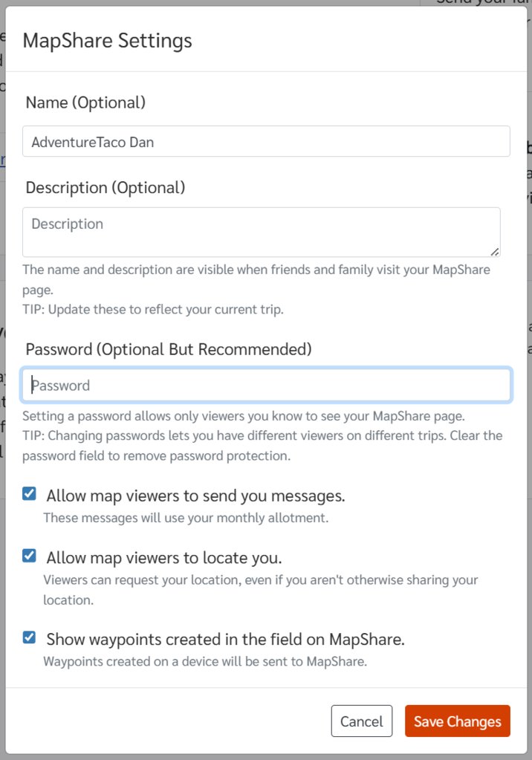Click the Description (Optional) label
Image resolution: width=532 pixels, height=760 pixels.
106,187
